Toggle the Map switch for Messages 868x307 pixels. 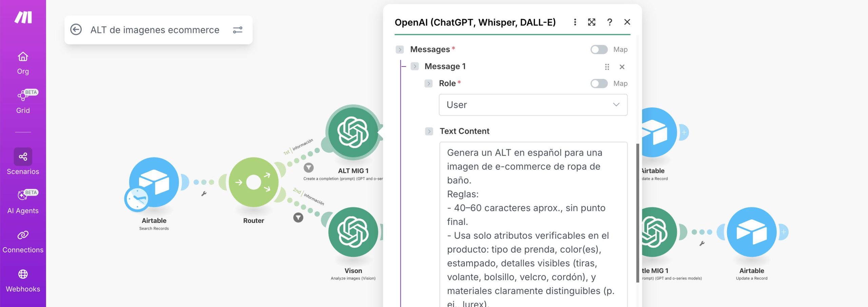[599, 50]
